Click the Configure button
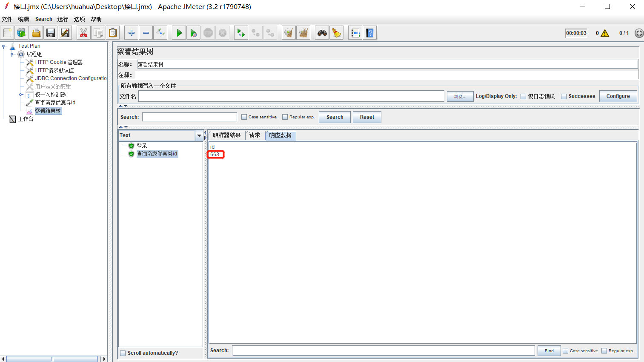 (618, 96)
